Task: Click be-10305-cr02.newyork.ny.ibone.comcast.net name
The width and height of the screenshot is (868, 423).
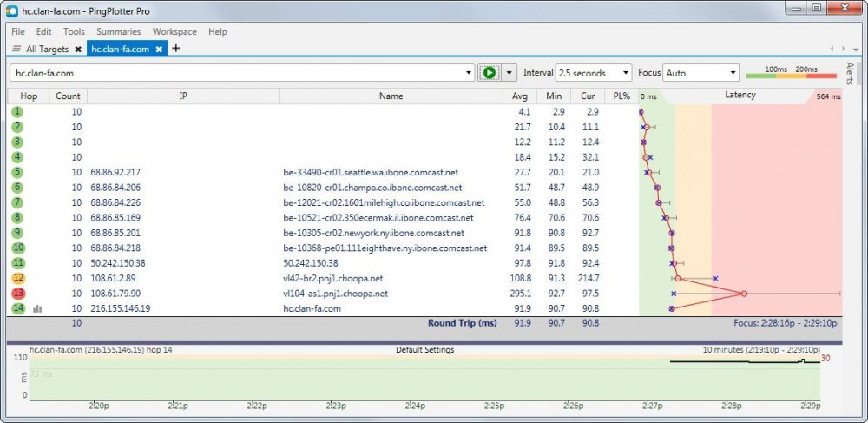Action: pos(373,233)
